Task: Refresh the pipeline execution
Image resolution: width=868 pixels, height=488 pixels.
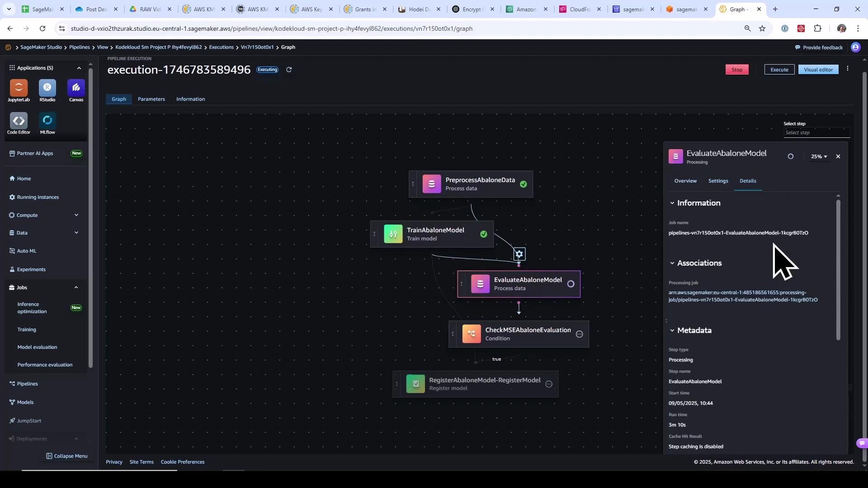Action: click(289, 70)
